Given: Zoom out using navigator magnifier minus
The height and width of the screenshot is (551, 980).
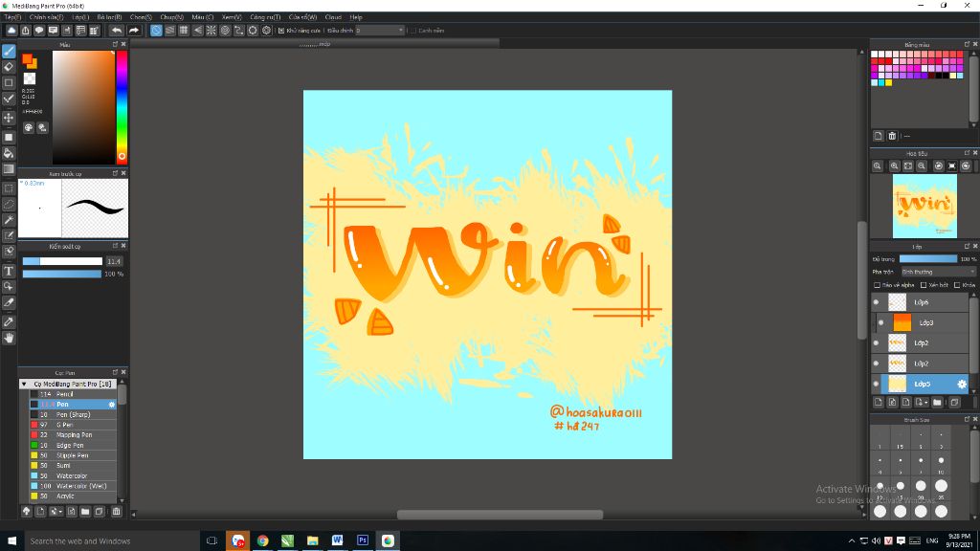Looking at the screenshot, I should 922,166.
